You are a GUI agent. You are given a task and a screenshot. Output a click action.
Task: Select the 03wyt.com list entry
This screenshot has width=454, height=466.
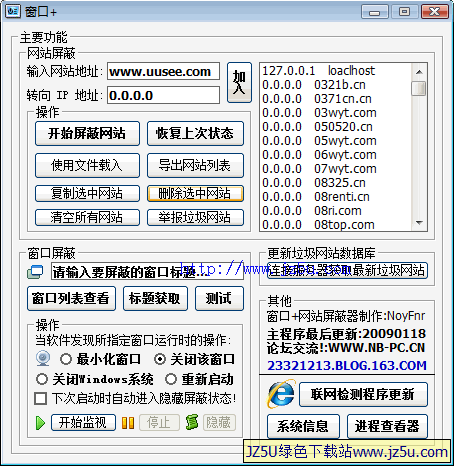coord(335,113)
